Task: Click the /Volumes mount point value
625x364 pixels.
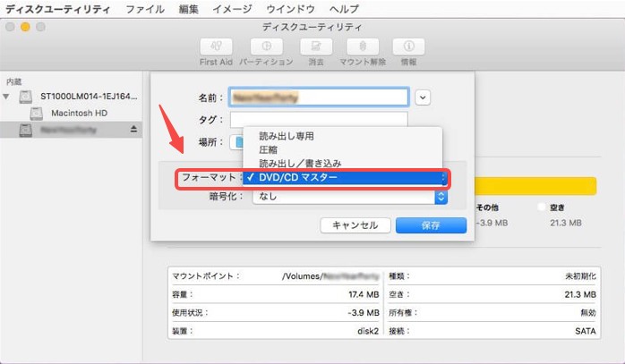Action: [330, 276]
